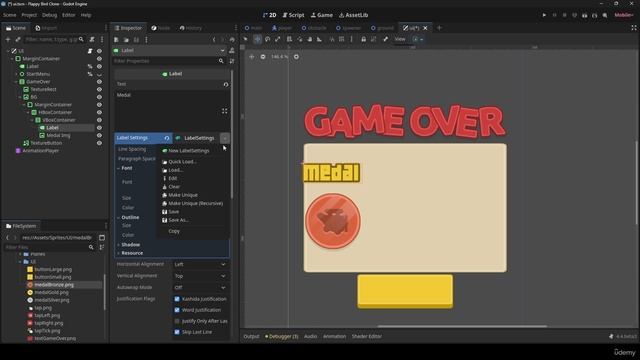The image size is (640, 360).
Task: Toggle visibility of UI root node
Action: coord(99,51)
